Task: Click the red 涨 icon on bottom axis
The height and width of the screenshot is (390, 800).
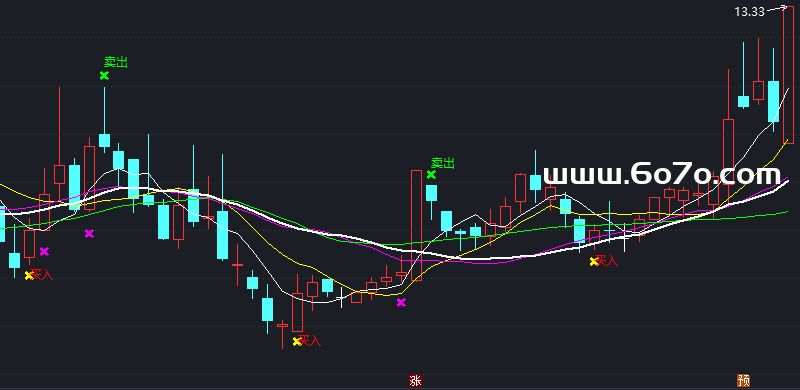Action: pyautogui.click(x=415, y=380)
